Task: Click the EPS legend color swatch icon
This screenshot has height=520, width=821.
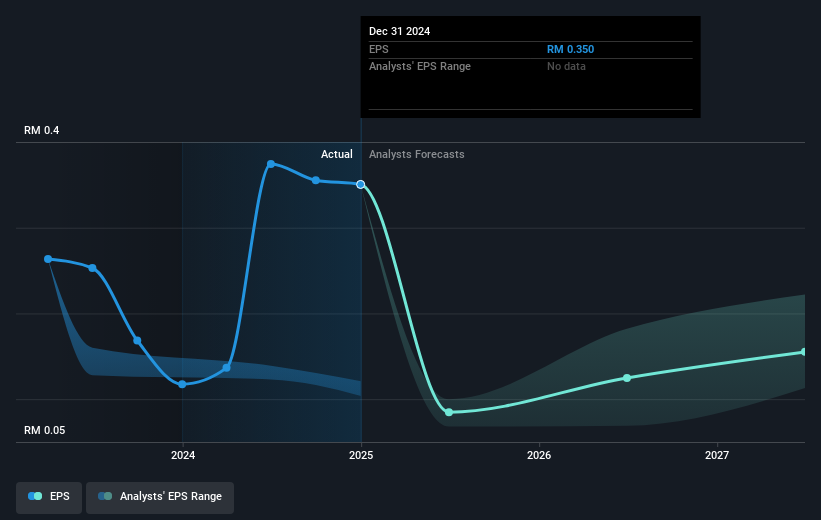Action: tap(35, 496)
